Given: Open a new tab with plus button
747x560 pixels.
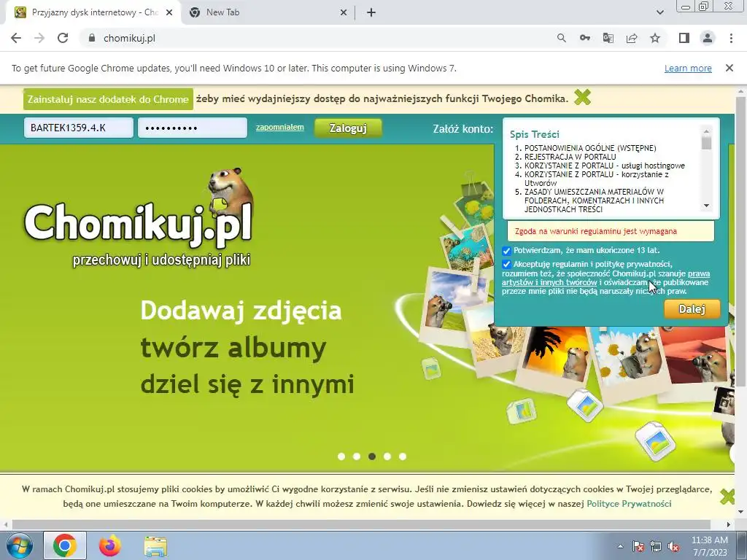Looking at the screenshot, I should pyautogui.click(x=371, y=13).
